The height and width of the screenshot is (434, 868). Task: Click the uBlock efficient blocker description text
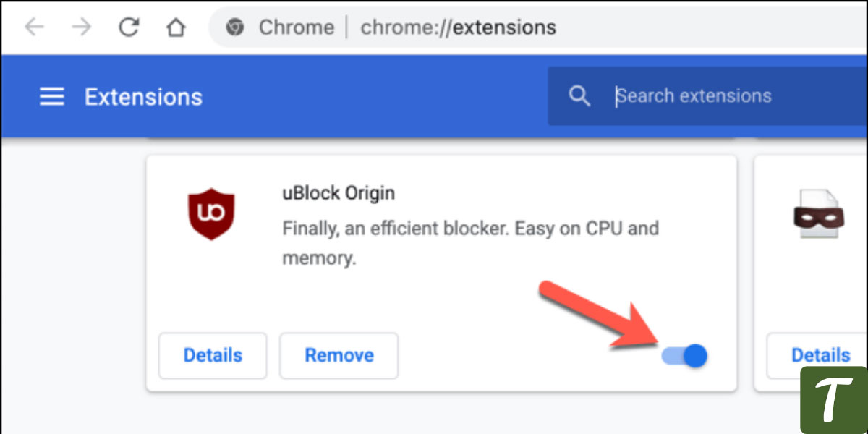(470, 244)
